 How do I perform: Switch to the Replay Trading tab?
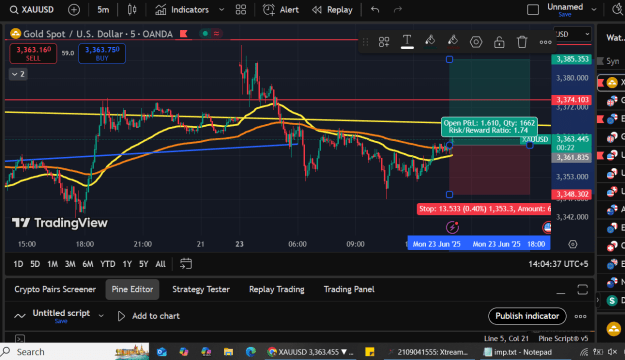277,289
